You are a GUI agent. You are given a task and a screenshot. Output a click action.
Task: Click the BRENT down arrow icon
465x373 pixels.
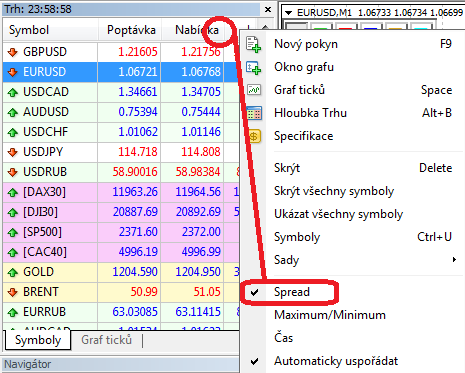[x=13, y=292]
